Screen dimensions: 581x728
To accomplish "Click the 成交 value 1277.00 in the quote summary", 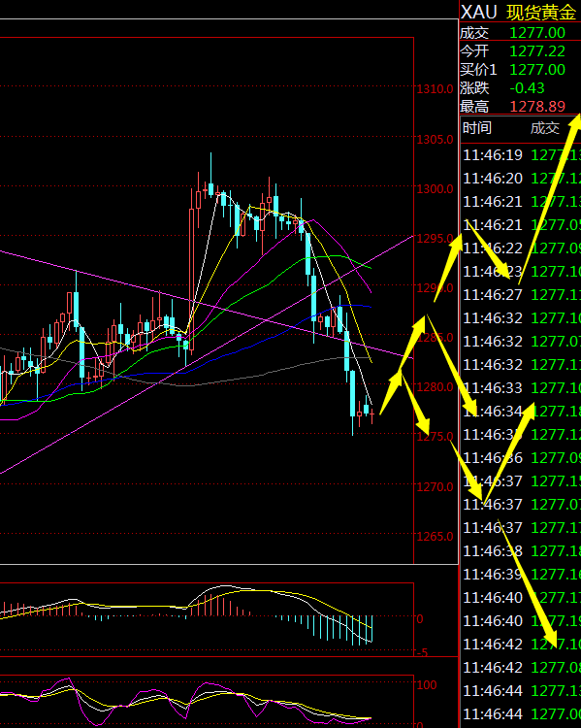I will (537, 32).
